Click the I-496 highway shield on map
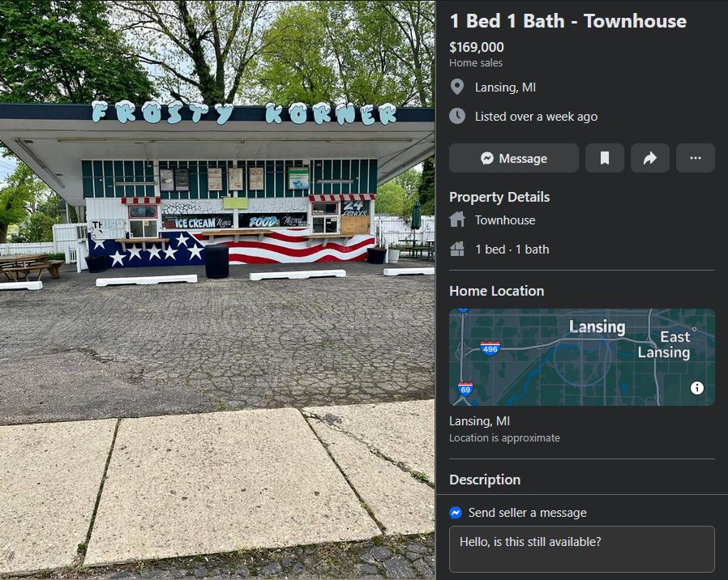The image size is (728, 580). pos(490,348)
